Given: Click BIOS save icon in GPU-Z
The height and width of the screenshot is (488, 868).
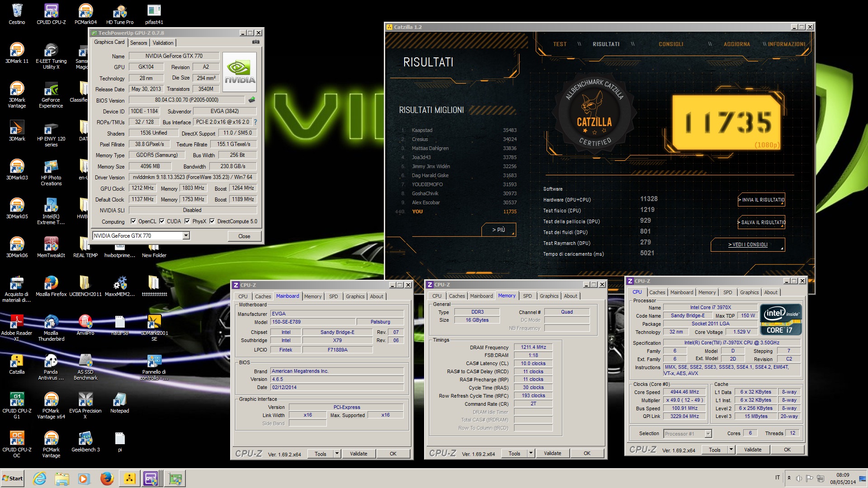Looking at the screenshot, I should pyautogui.click(x=252, y=100).
